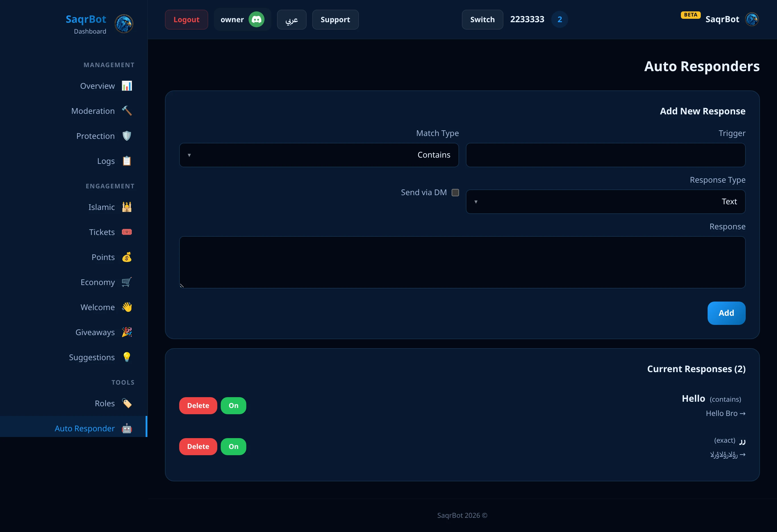Click the blue server count badge 2

click(560, 19)
